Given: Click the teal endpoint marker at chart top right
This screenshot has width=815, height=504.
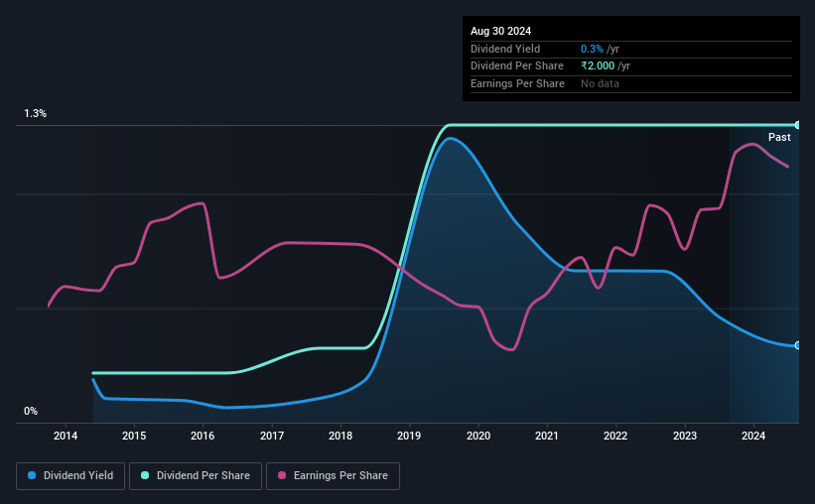Looking at the screenshot, I should tap(797, 125).
